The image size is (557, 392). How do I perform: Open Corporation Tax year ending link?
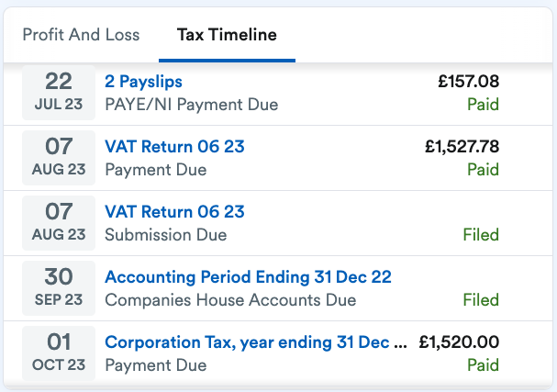point(256,342)
